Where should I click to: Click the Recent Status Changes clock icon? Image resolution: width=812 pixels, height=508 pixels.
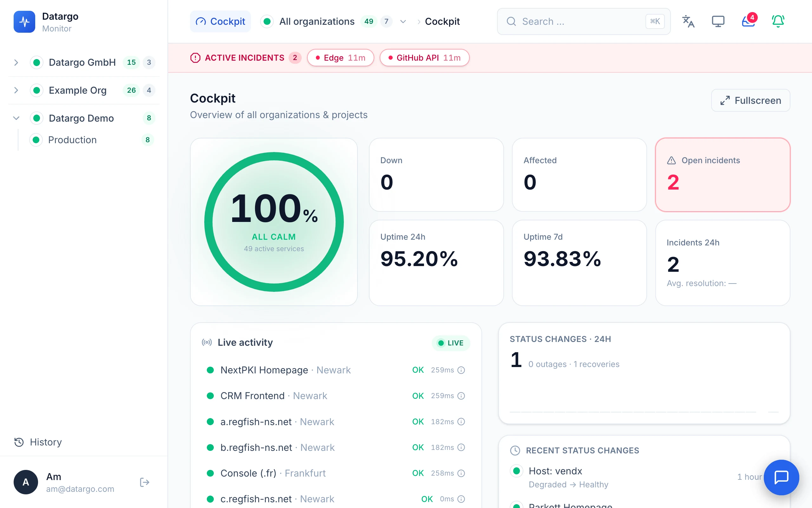coord(515,451)
